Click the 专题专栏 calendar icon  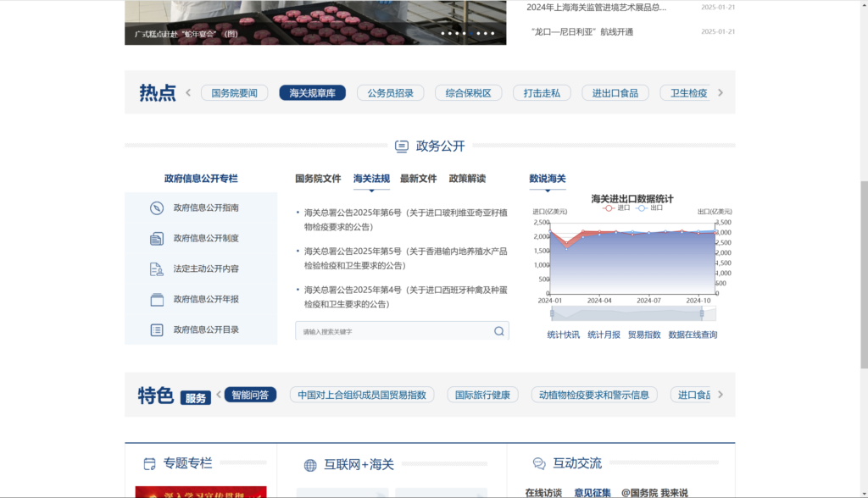click(149, 463)
